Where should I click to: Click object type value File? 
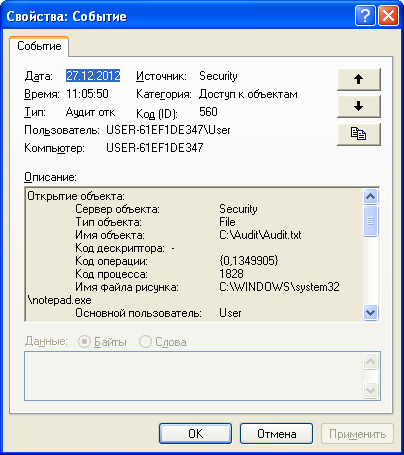[227, 222]
